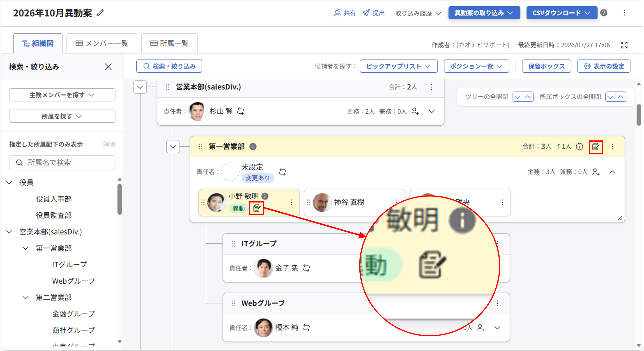Switch to the 組織図 tab
Image resolution: width=644 pixels, height=351 pixels.
coord(38,43)
